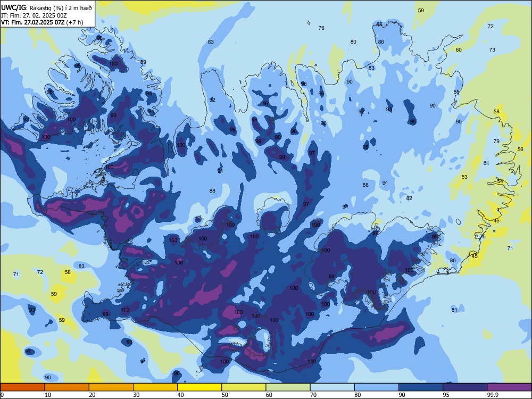Viewport: 532px width, 399px height.
Task: Click the orange 10–20 legend swatch
Action: pos(67,387)
